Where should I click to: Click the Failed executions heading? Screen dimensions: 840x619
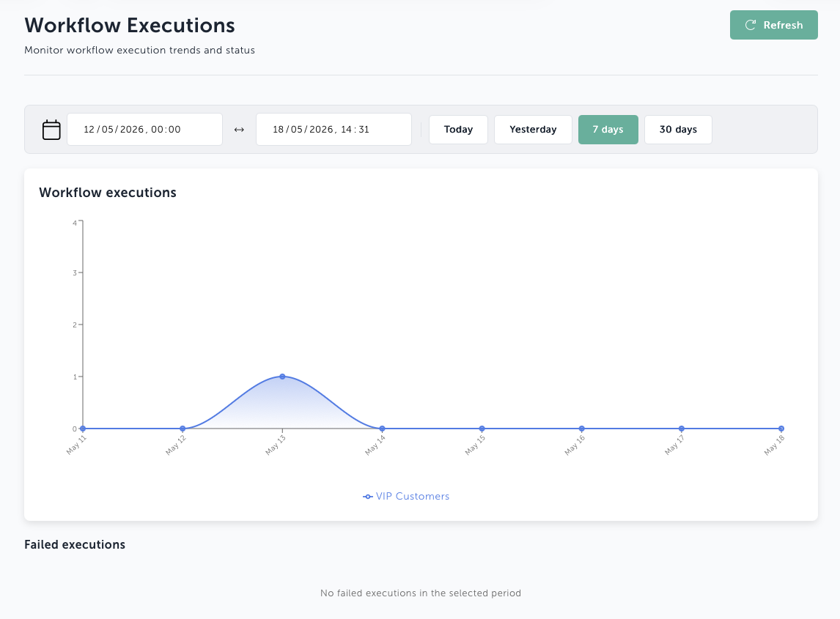[75, 544]
